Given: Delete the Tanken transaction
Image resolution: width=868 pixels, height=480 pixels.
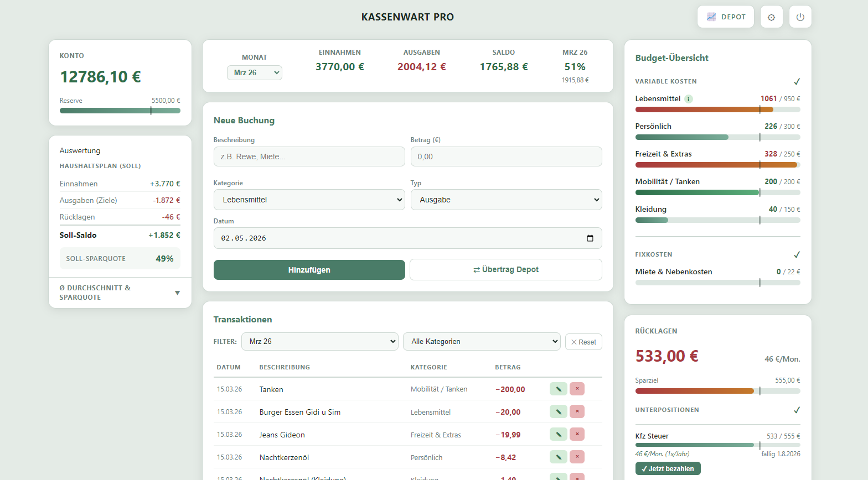Looking at the screenshot, I should [577, 389].
